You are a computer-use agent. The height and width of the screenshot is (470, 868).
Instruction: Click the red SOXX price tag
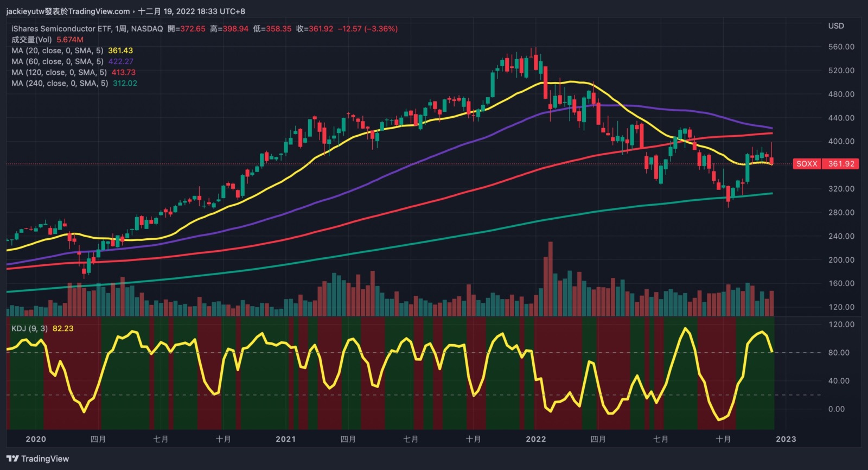[807, 164]
